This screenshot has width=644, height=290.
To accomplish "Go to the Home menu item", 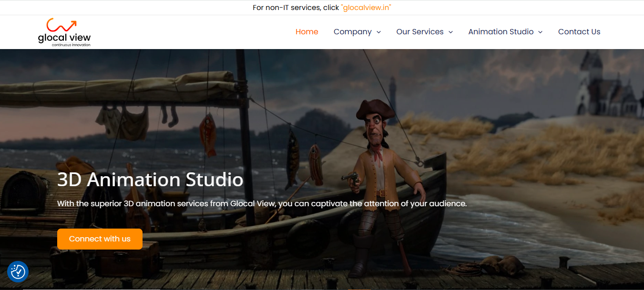I will pos(307,32).
